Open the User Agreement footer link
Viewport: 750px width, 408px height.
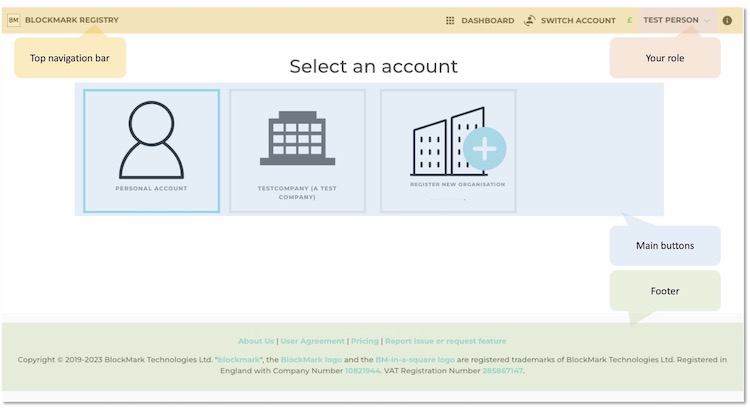(312, 341)
